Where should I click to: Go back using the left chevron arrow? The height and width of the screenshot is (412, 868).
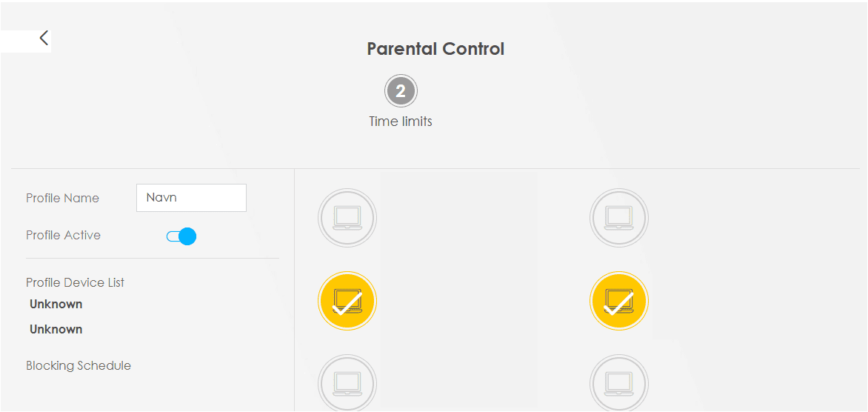pos(44,39)
